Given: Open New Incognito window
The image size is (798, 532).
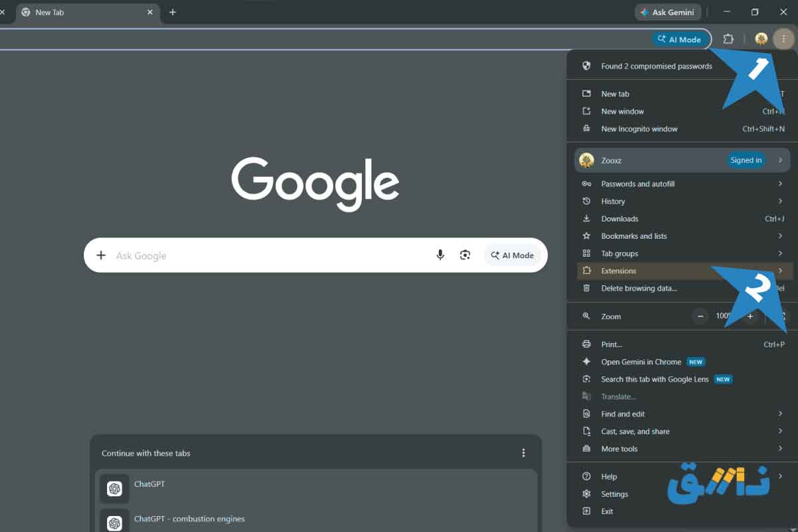Looking at the screenshot, I should tap(682, 128).
